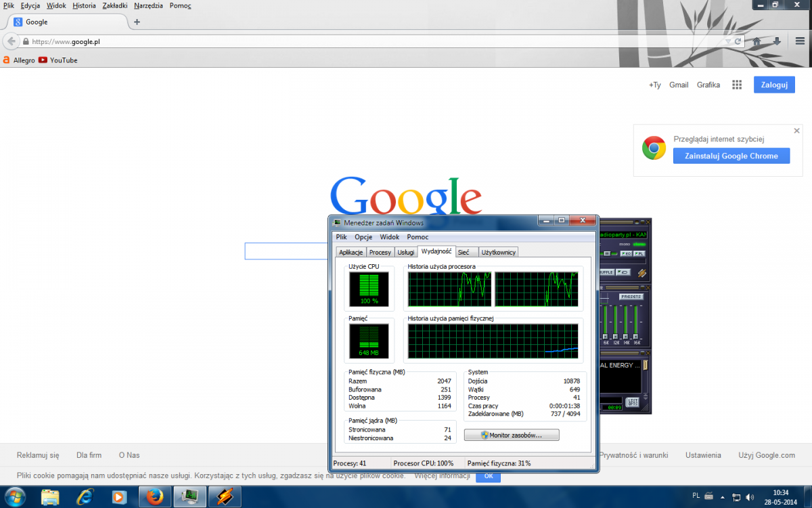The width and height of the screenshot is (812, 508).
Task: Click the Firefox back arrow button
Action: coord(11,41)
